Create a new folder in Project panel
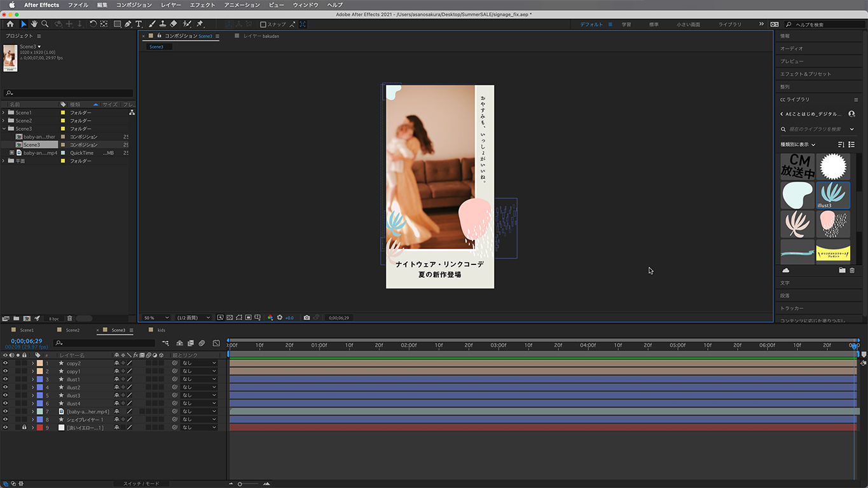Image resolution: width=868 pixels, height=488 pixels. pos(16,318)
